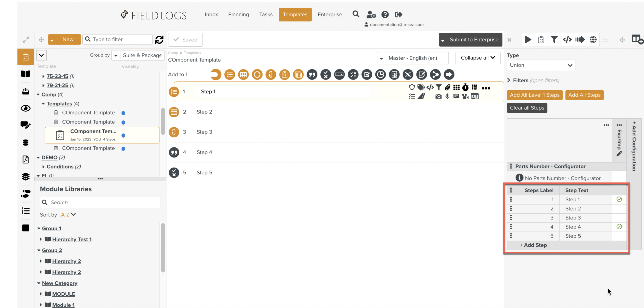Open the open-book icon in the left sidebar
Image resolution: width=644 pixels, height=308 pixels.
tap(26, 74)
